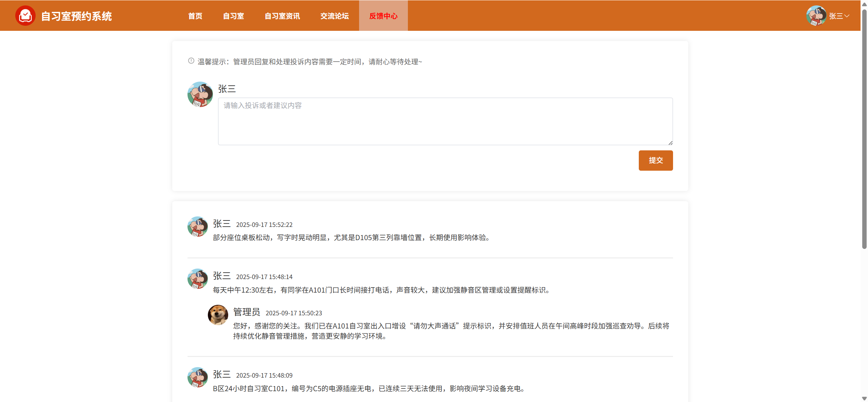Click the scrollbar down arrow

pyautogui.click(x=864, y=399)
